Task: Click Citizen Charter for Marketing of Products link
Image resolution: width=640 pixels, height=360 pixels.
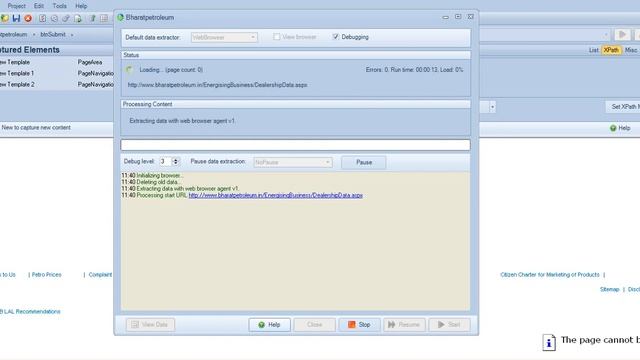Action: (550, 275)
